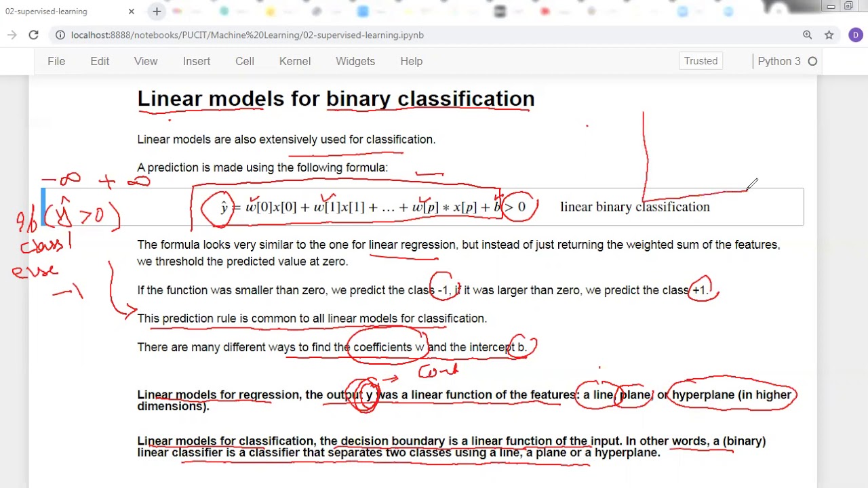Open the Help menu
The height and width of the screenshot is (488, 868).
tap(412, 61)
